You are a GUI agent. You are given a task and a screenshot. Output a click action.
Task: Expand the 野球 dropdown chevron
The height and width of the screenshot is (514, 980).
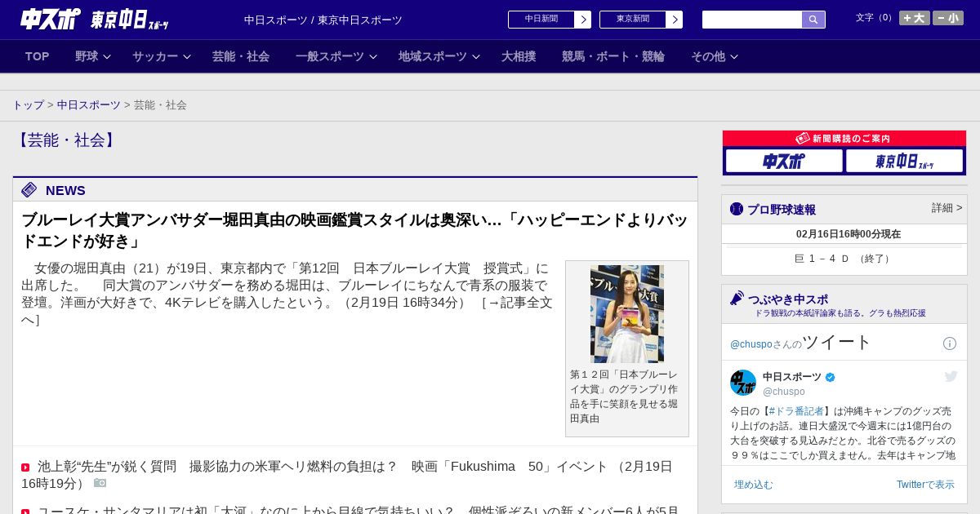pos(108,56)
